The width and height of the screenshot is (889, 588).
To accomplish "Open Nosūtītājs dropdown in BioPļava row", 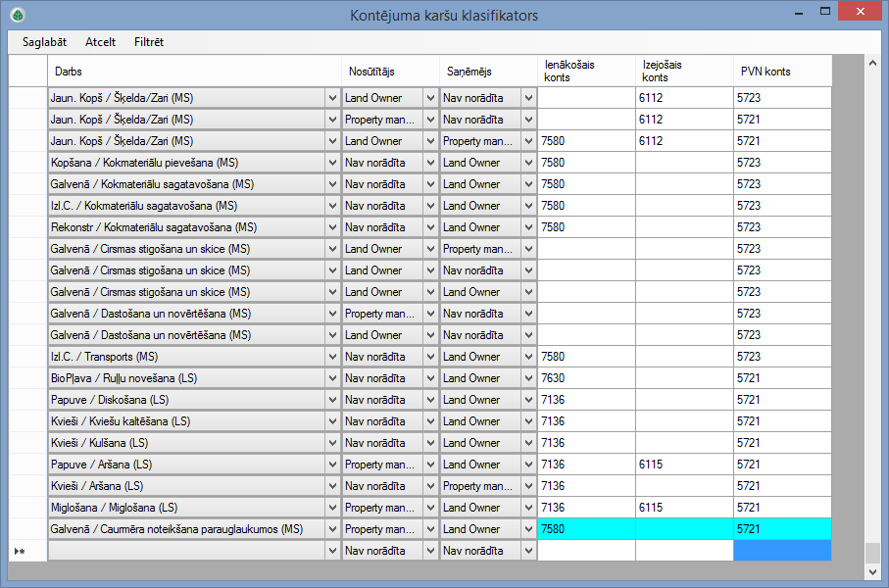I will (x=429, y=378).
